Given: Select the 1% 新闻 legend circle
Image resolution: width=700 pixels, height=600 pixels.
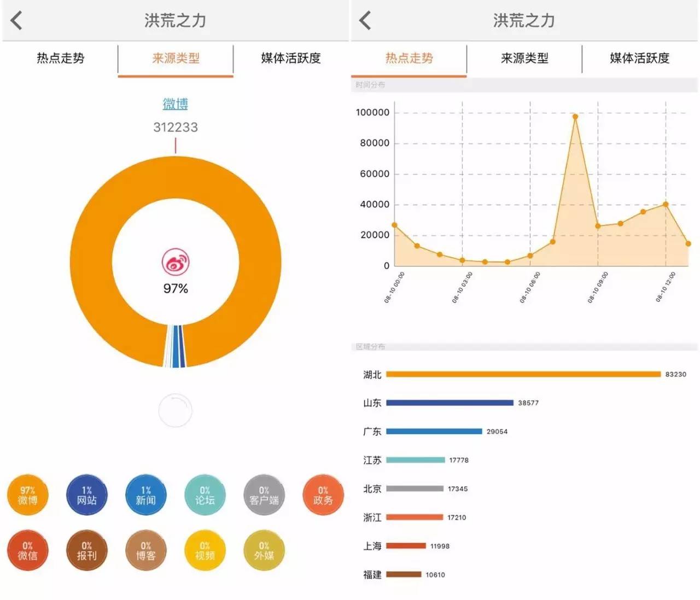Looking at the screenshot, I should [x=146, y=495].
